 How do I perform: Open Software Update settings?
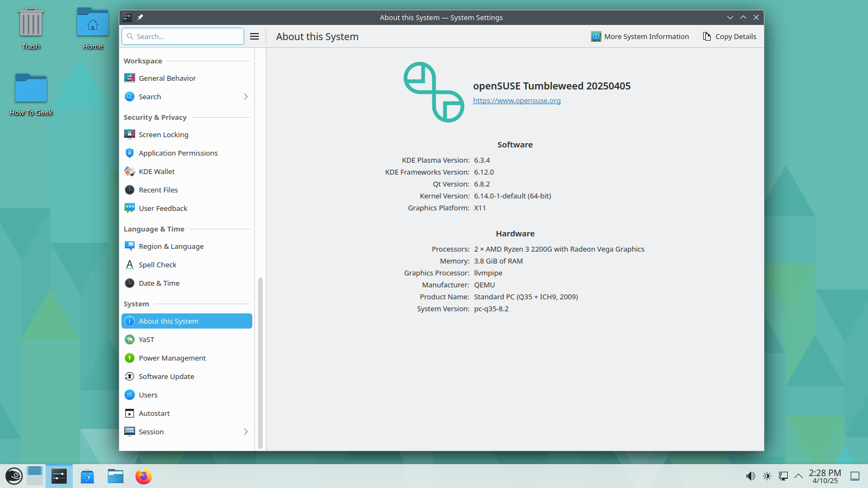166,376
